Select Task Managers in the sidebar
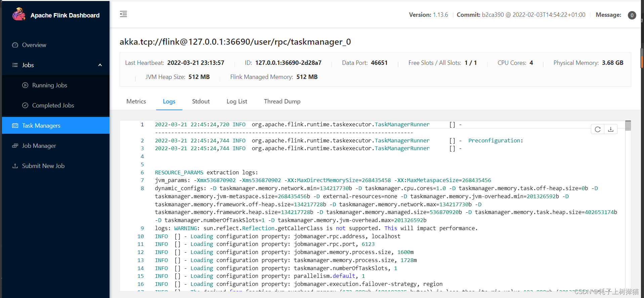The height and width of the screenshot is (298, 644). point(56,125)
